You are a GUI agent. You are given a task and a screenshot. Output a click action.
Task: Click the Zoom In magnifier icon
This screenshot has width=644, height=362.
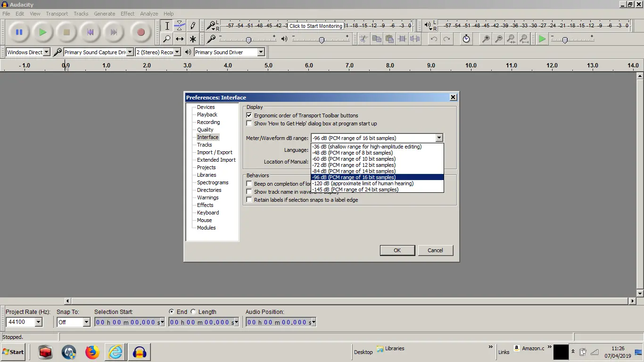point(485,39)
